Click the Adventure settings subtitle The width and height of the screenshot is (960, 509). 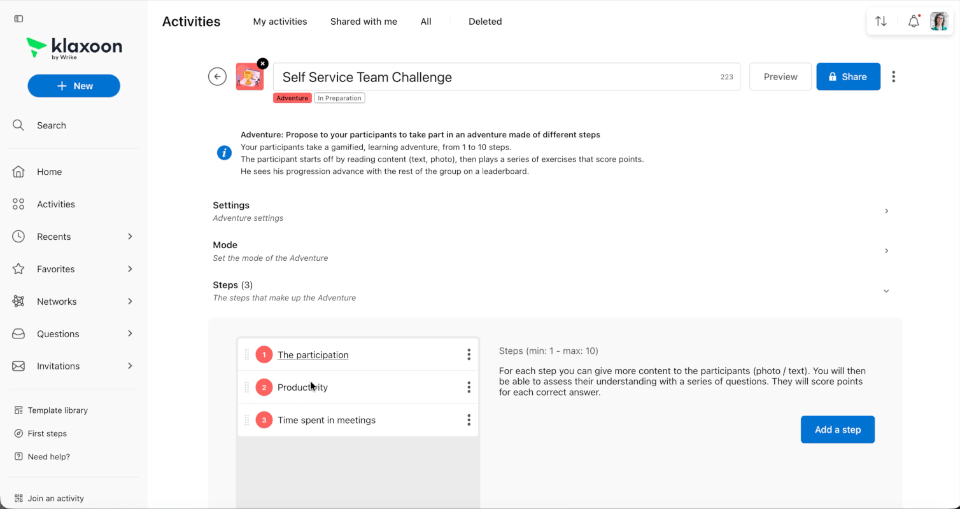(248, 218)
